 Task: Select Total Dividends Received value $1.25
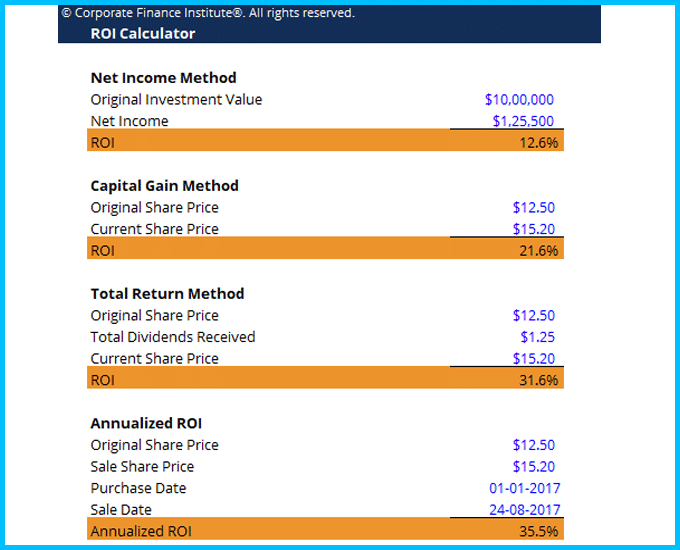[x=537, y=337]
